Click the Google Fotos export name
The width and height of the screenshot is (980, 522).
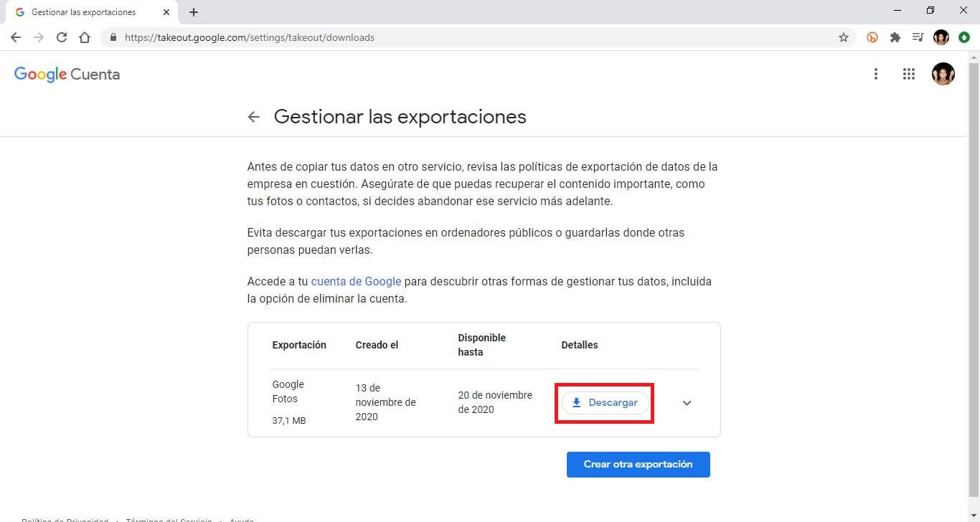(x=288, y=391)
